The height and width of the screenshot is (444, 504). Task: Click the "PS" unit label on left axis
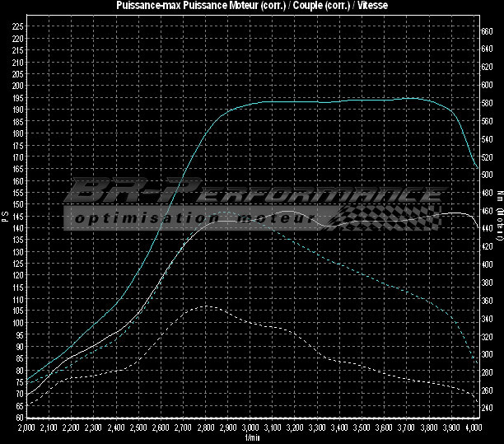click(x=5, y=217)
